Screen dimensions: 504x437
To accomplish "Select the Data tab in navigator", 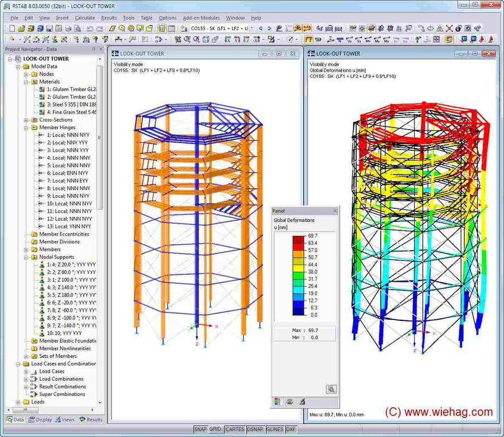I will point(15,419).
